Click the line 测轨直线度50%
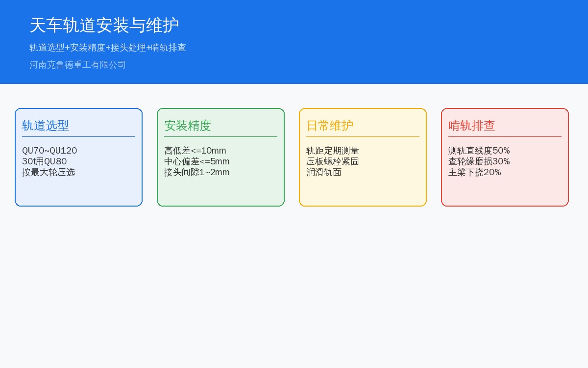This screenshot has width=588, height=368. click(479, 151)
